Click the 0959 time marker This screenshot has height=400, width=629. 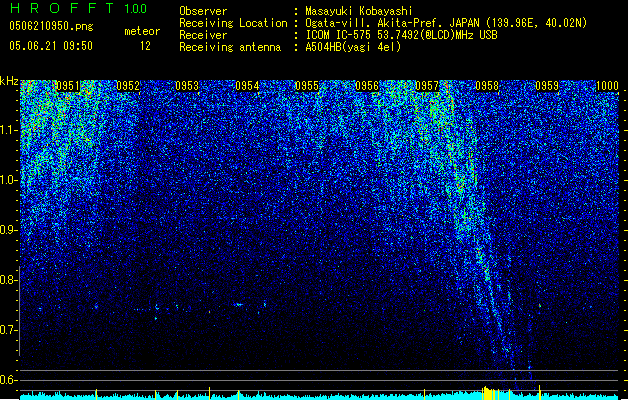pos(547,86)
